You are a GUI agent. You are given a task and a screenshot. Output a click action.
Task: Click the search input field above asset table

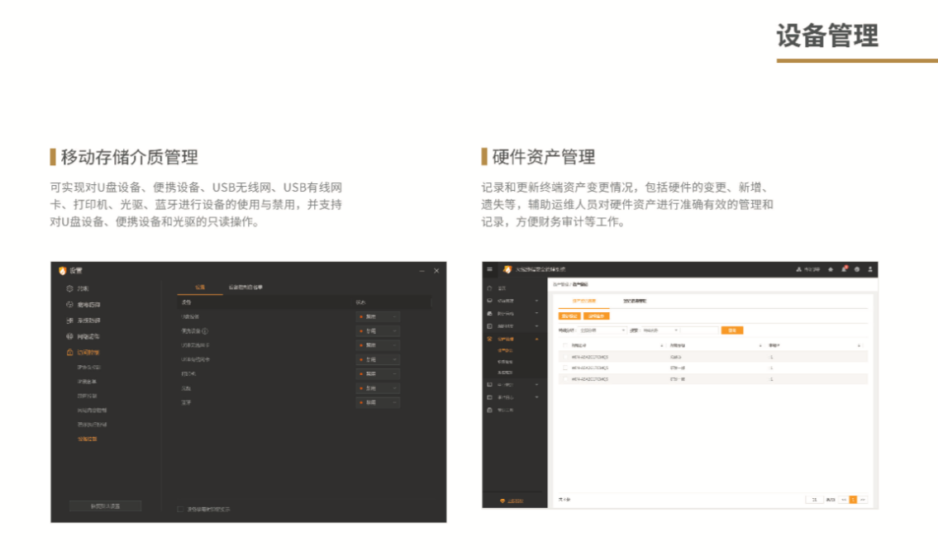pos(698,330)
